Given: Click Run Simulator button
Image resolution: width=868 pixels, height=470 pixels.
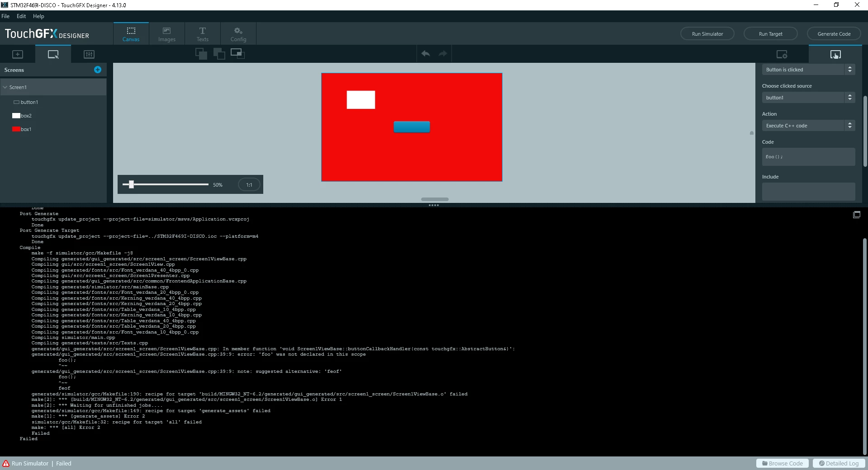Looking at the screenshot, I should tap(707, 34).
